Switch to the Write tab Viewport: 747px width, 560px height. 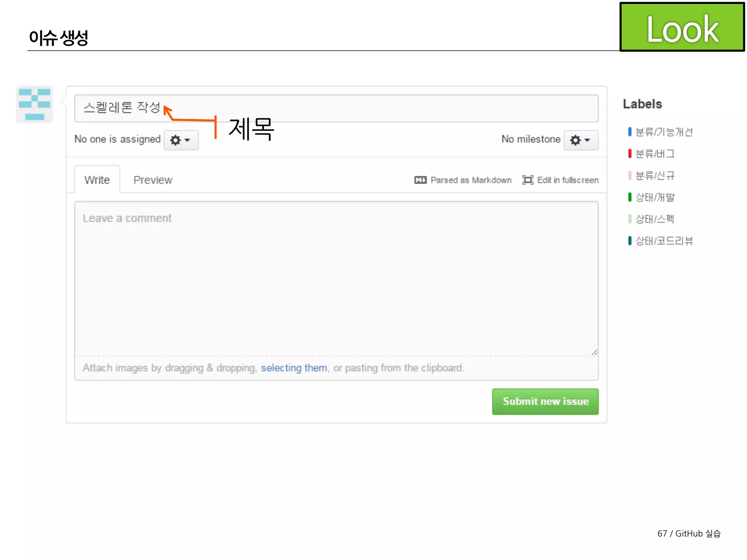coord(97,180)
